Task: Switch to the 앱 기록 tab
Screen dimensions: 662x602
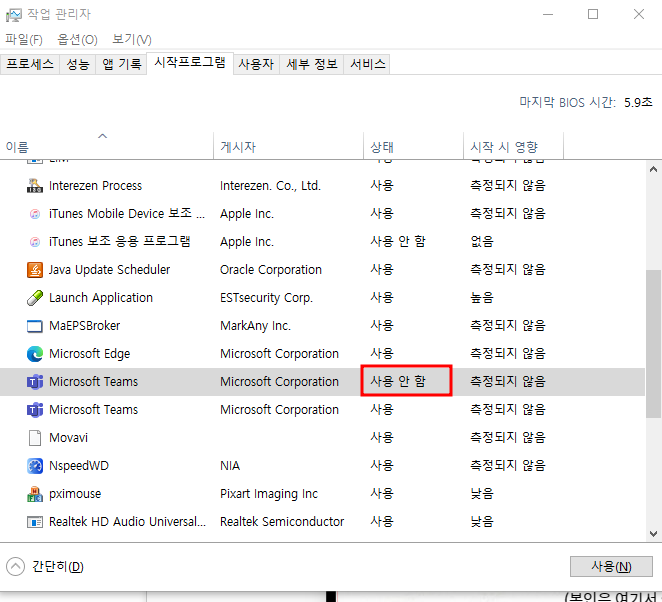Action: [x=122, y=64]
